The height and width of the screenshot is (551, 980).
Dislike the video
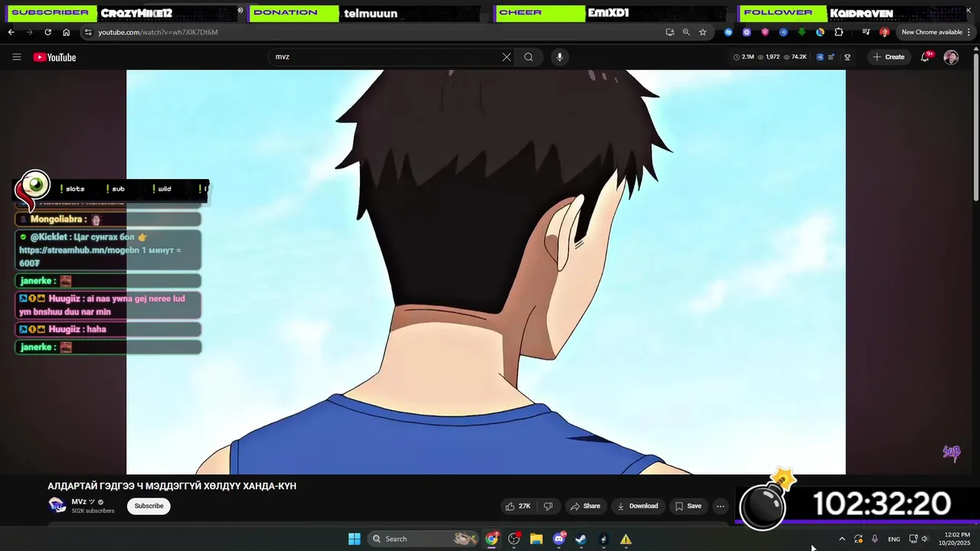(x=548, y=506)
